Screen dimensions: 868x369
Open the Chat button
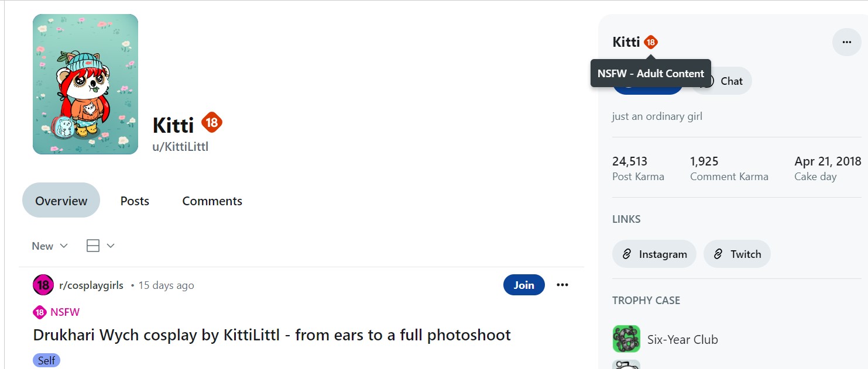pyautogui.click(x=723, y=81)
